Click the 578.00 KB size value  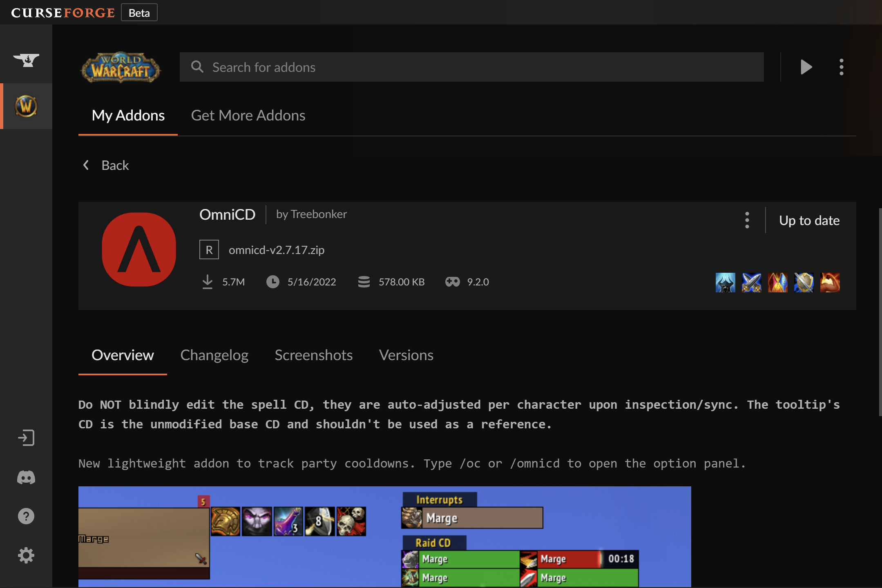coord(402,282)
